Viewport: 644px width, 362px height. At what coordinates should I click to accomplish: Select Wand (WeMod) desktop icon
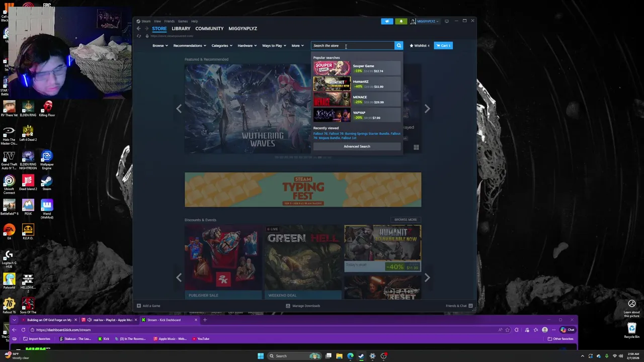pyautogui.click(x=47, y=209)
